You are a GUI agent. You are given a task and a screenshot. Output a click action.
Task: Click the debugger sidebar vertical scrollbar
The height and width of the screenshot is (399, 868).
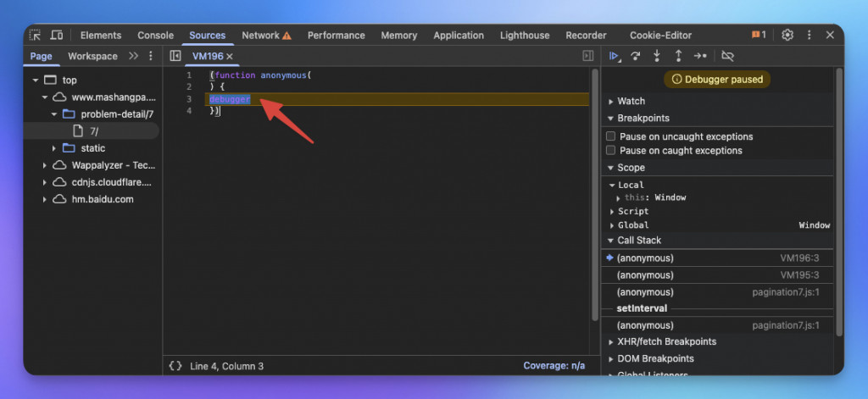tap(840, 202)
